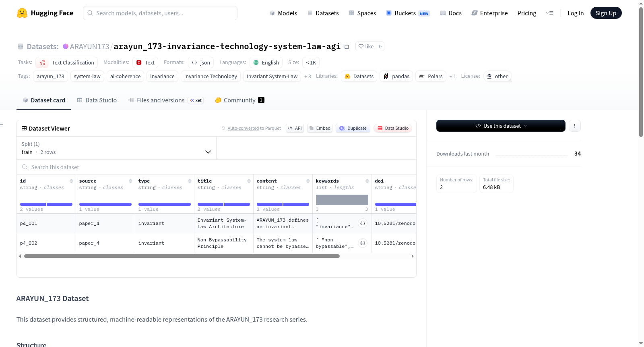Like this dataset
644x347 pixels.
click(x=366, y=46)
